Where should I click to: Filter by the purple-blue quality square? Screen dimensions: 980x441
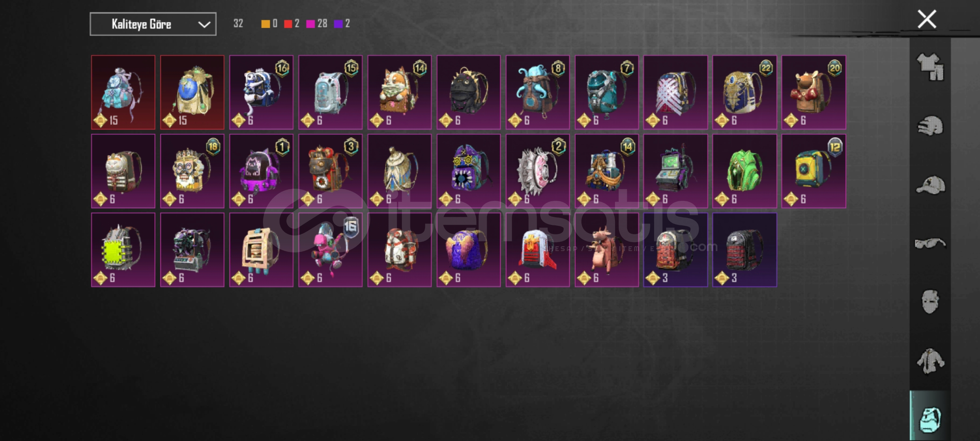[x=338, y=24]
